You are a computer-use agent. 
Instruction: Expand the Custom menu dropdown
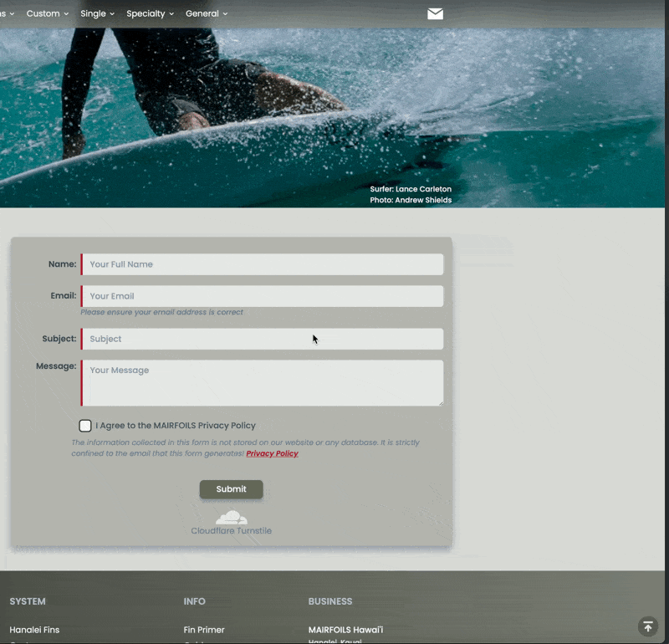point(48,13)
